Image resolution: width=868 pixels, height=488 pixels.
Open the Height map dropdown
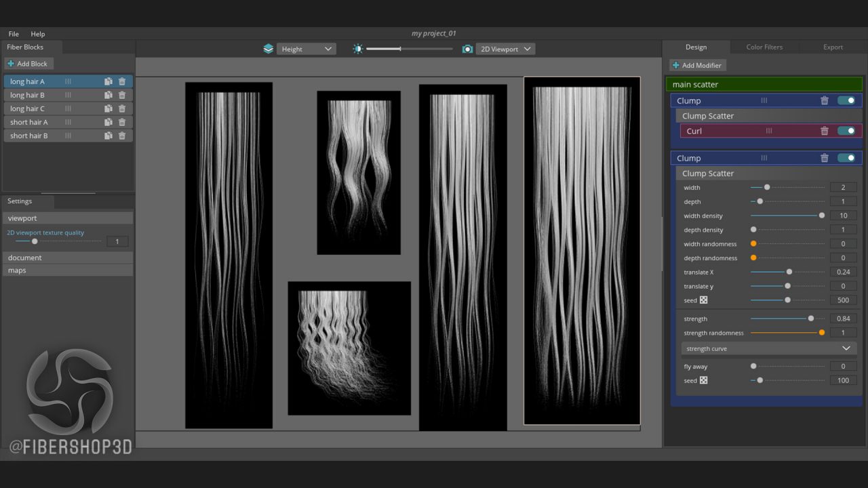click(307, 49)
